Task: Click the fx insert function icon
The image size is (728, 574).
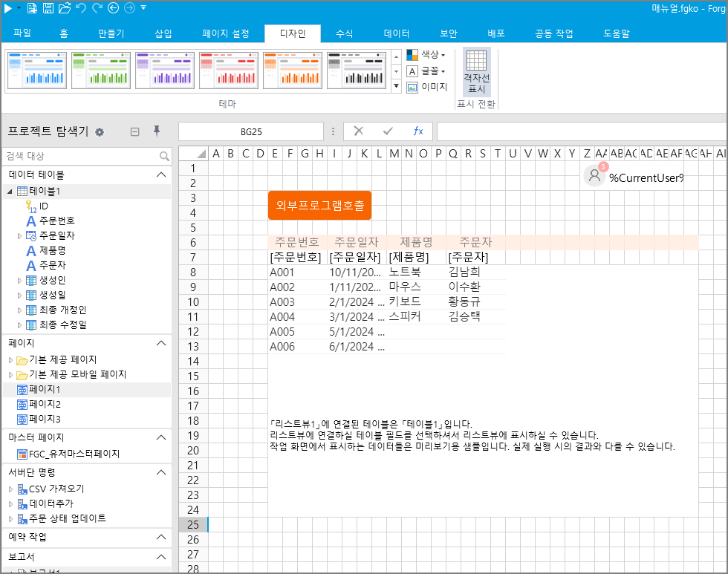Action: (x=417, y=131)
